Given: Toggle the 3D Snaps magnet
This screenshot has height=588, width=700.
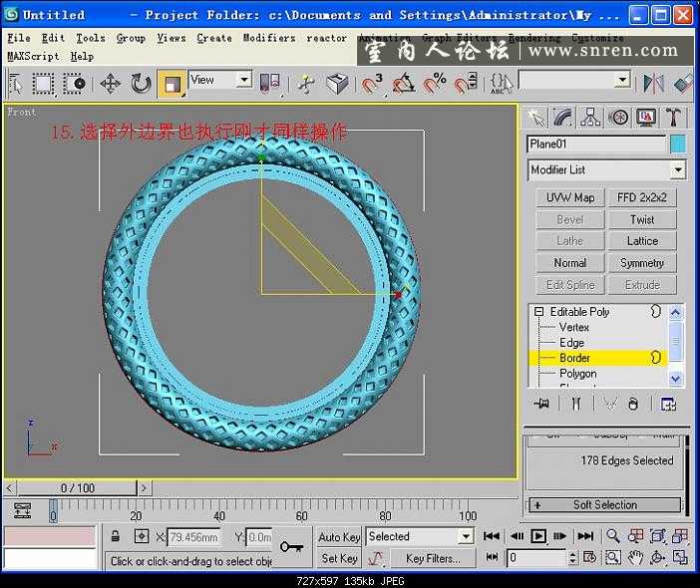Looking at the screenshot, I should [x=371, y=84].
